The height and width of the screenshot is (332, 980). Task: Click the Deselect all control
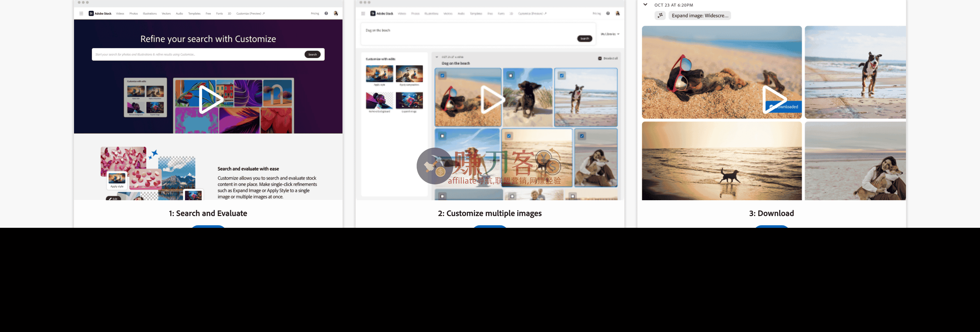coord(608,58)
